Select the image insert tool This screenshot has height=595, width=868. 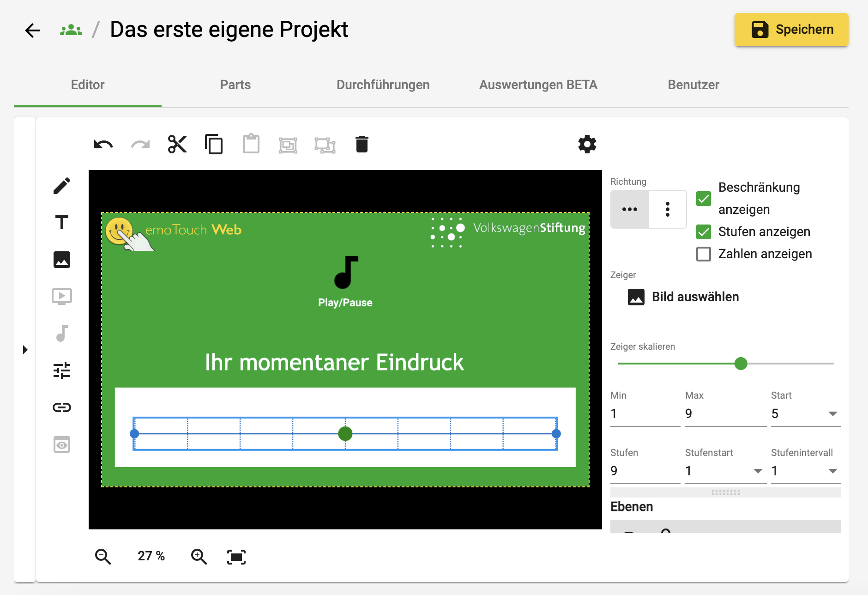pos(62,260)
